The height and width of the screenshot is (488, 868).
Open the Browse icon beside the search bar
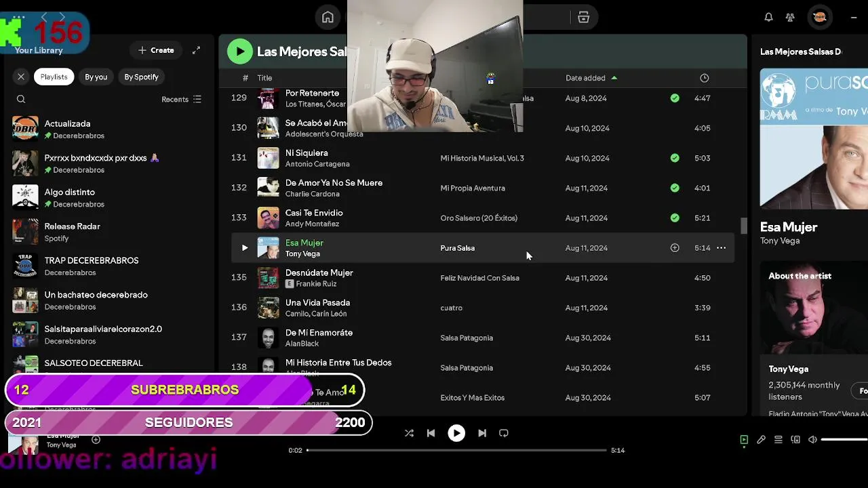pyautogui.click(x=583, y=18)
